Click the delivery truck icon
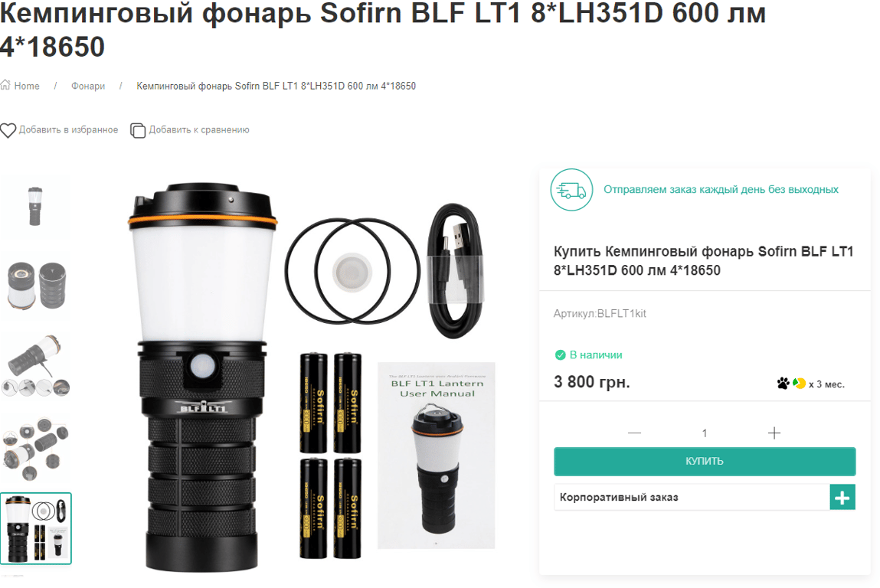This screenshot has width=880, height=588. coord(571,190)
